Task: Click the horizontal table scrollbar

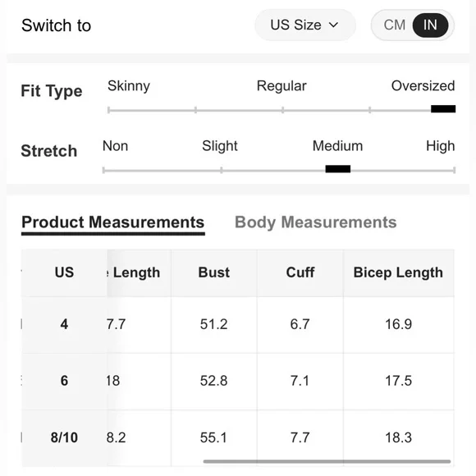Action: click(x=327, y=461)
